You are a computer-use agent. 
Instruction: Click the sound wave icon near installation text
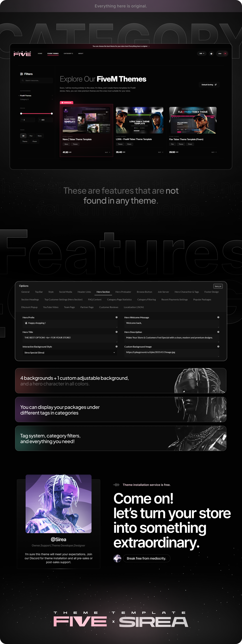point(116,485)
